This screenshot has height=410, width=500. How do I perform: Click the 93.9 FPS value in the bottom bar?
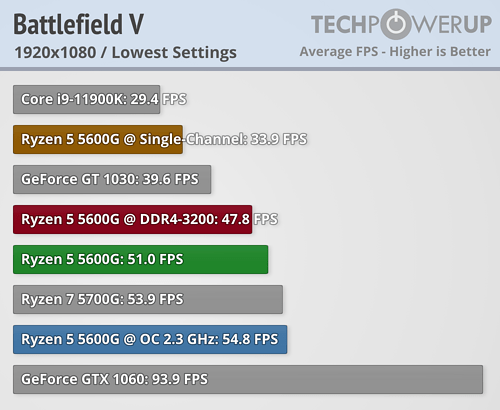point(180,379)
